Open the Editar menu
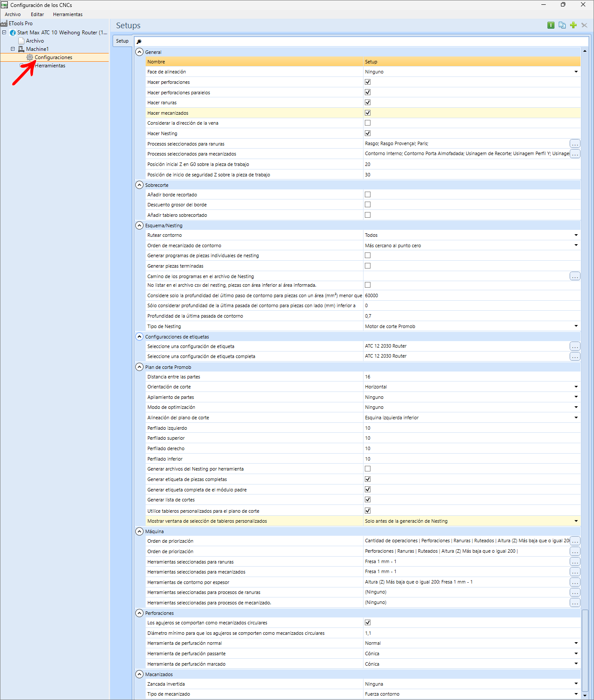594x700 pixels. [37, 14]
